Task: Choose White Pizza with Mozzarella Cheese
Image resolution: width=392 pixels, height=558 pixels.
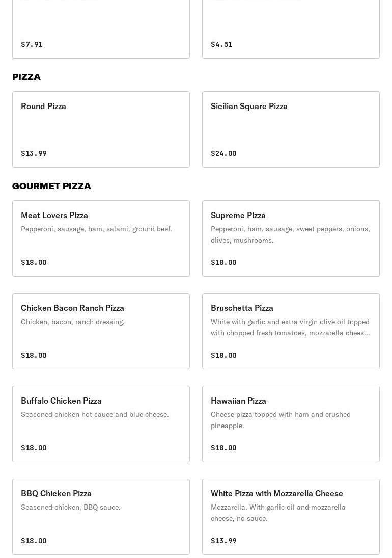Action: click(x=291, y=516)
